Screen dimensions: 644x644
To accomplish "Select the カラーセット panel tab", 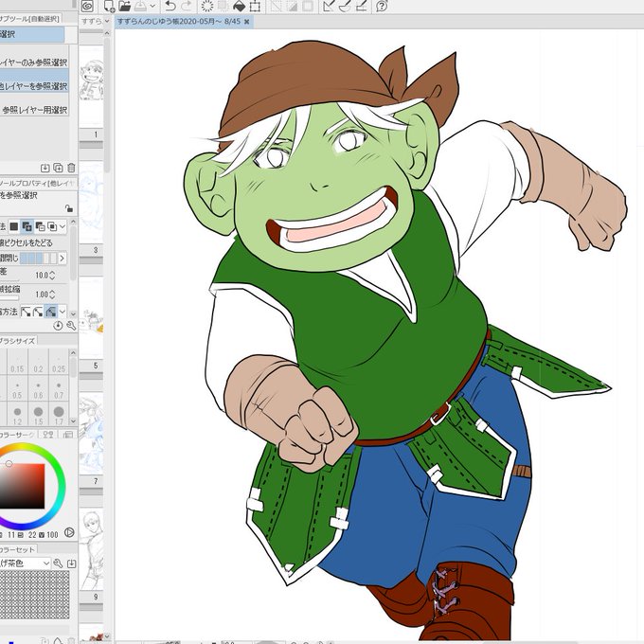I will [18, 549].
